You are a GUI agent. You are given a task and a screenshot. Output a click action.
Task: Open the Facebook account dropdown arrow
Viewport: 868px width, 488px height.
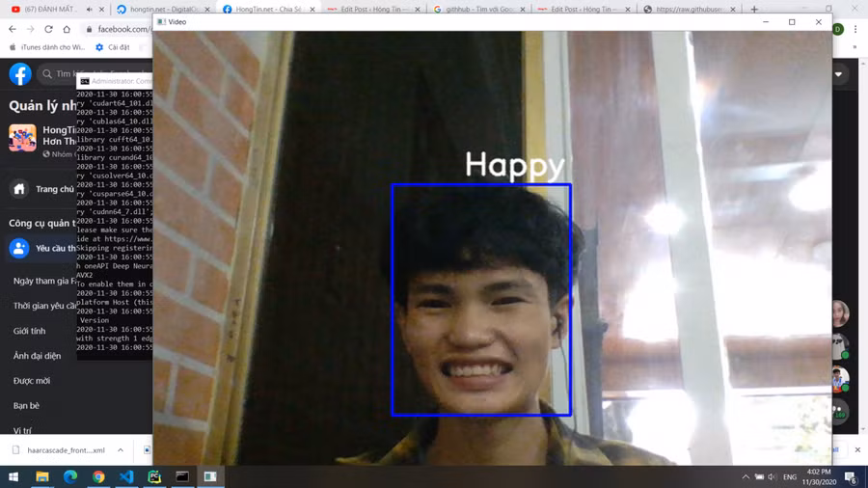tap(838, 74)
